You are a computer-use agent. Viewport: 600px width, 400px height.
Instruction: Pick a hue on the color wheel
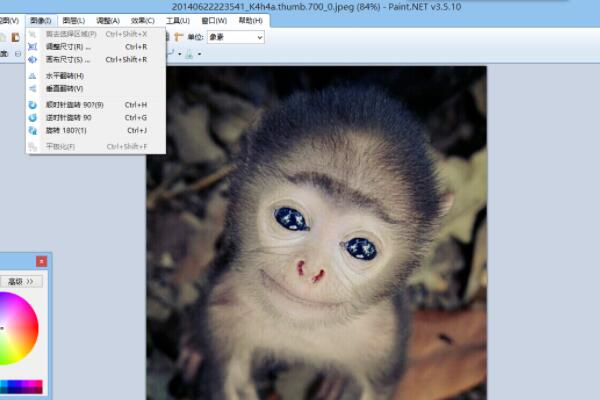click(17, 328)
